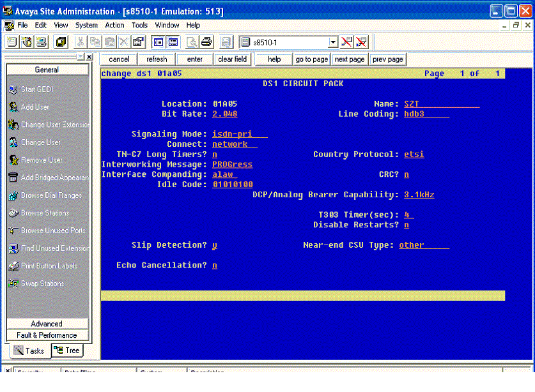Click the Idle Code field value

233,185
